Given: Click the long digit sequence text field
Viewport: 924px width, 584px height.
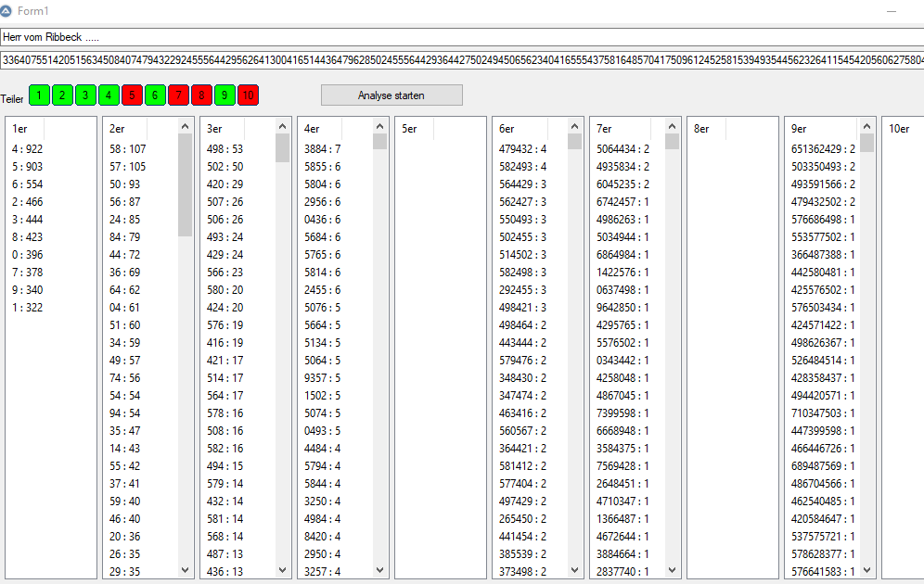Looking at the screenshot, I should 462,60.
